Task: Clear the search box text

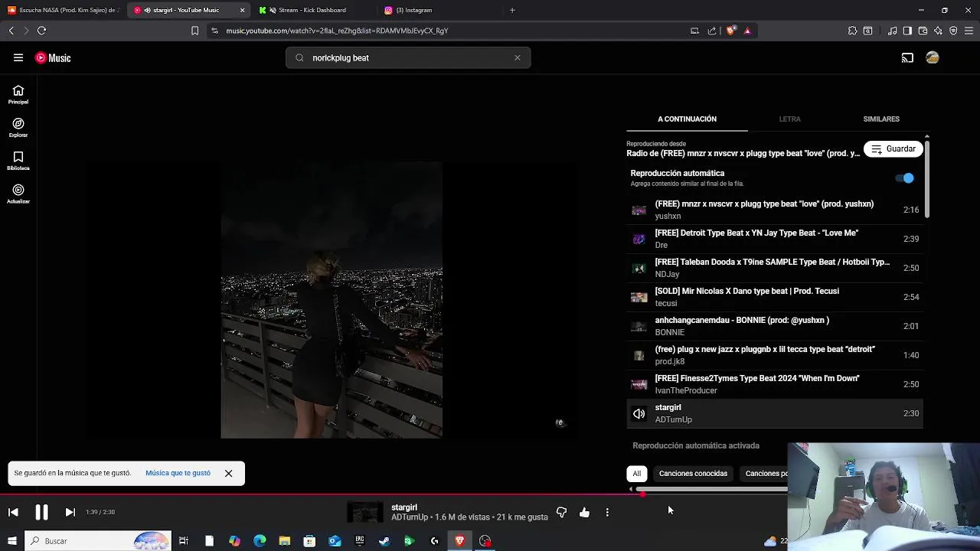Action: pos(518,57)
